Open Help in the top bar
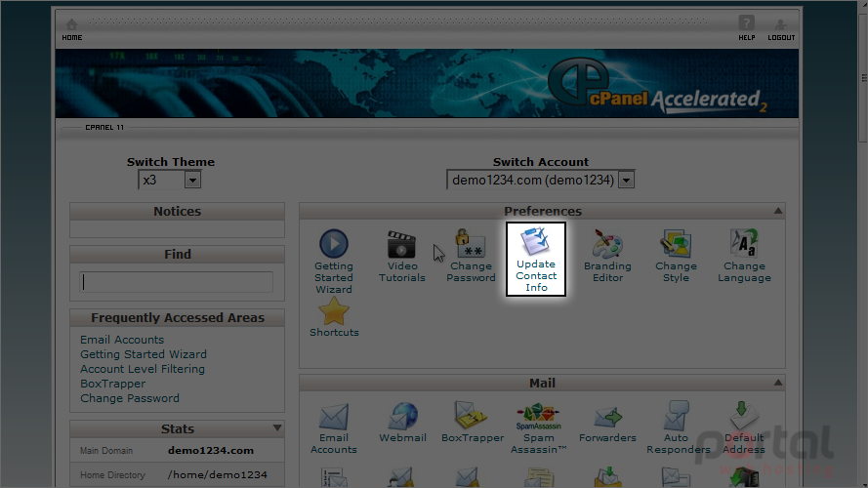The width and height of the screenshot is (868, 488). (746, 28)
